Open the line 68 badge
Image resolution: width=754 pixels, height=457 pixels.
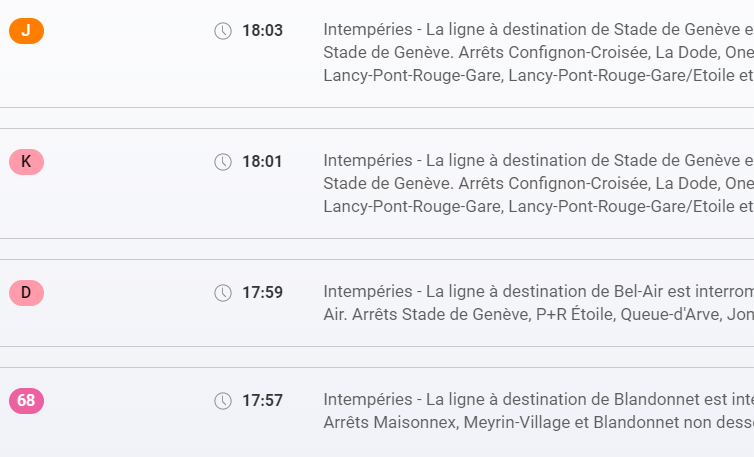(26, 401)
